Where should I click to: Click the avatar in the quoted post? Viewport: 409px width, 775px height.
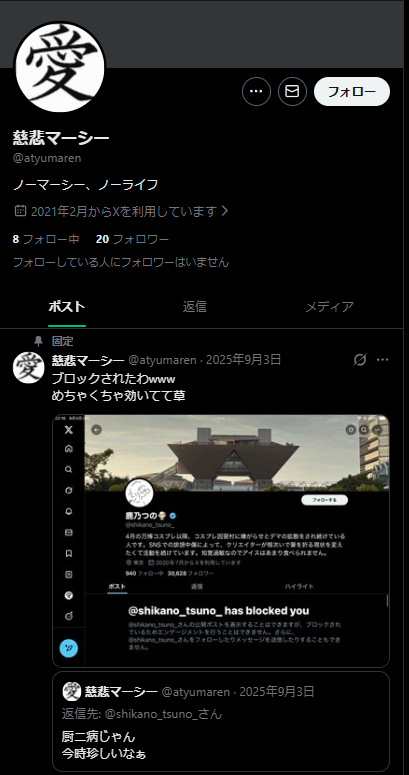pos(72,691)
